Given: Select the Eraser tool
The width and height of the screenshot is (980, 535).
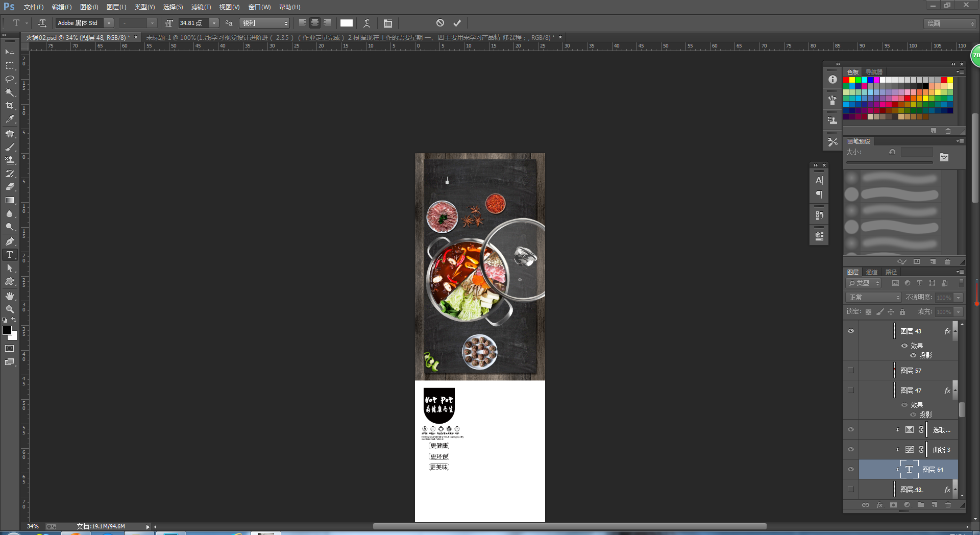Looking at the screenshot, I should [x=10, y=187].
